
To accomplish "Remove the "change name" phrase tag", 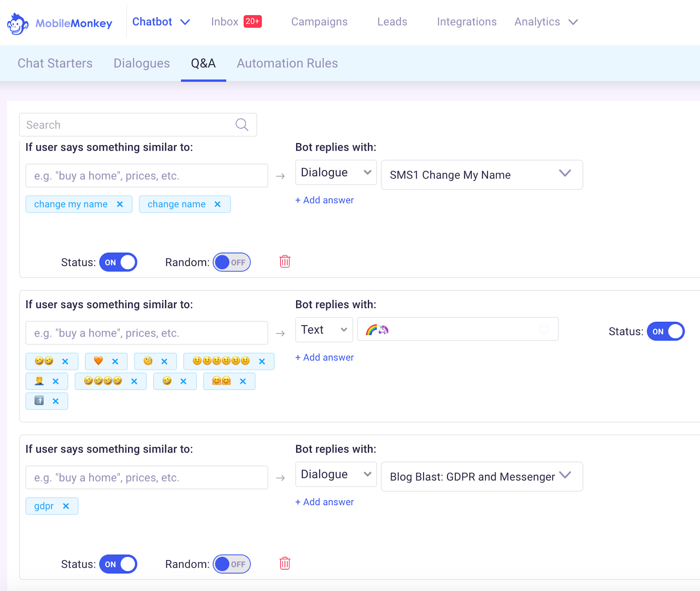I will [217, 204].
